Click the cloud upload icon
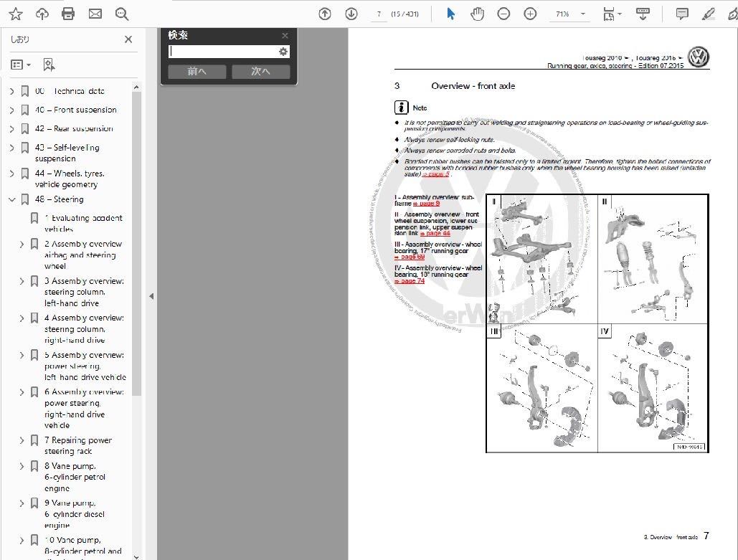Image resolution: width=738 pixels, height=560 pixels. (x=42, y=14)
